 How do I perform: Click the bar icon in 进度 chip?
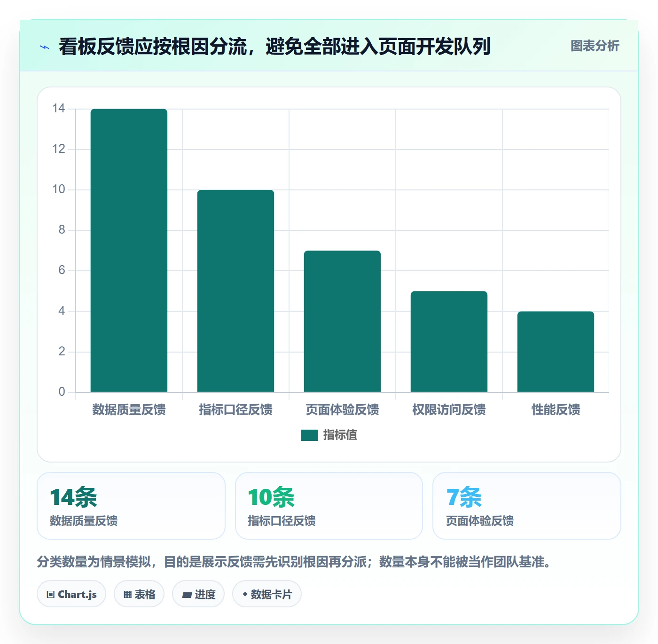click(187, 595)
